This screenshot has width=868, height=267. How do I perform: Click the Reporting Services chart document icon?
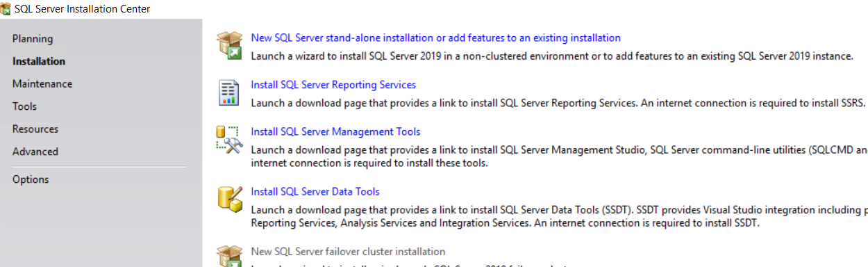tap(228, 92)
